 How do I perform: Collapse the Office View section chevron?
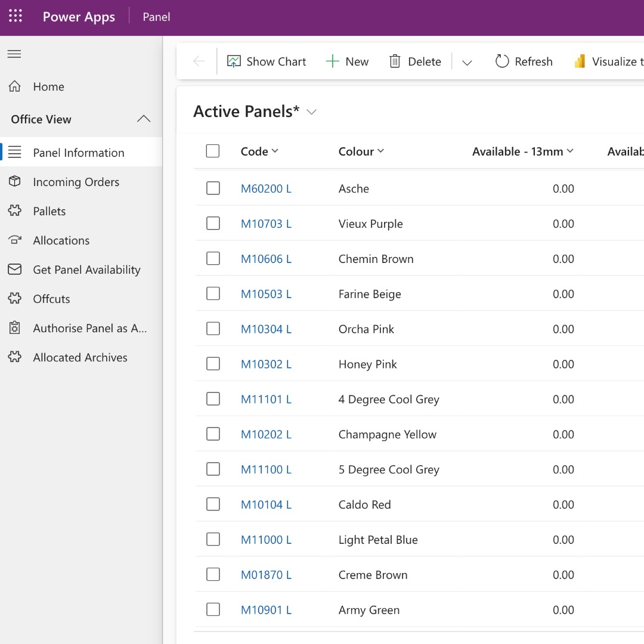point(144,119)
